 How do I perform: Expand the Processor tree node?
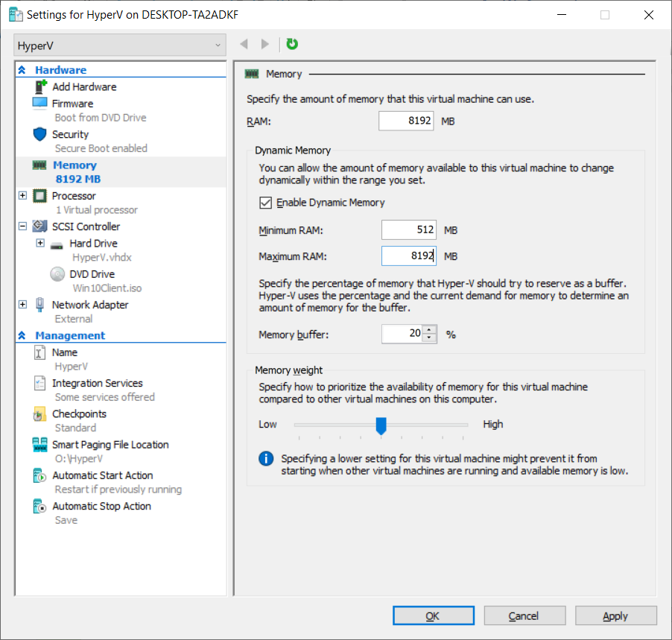(22, 196)
